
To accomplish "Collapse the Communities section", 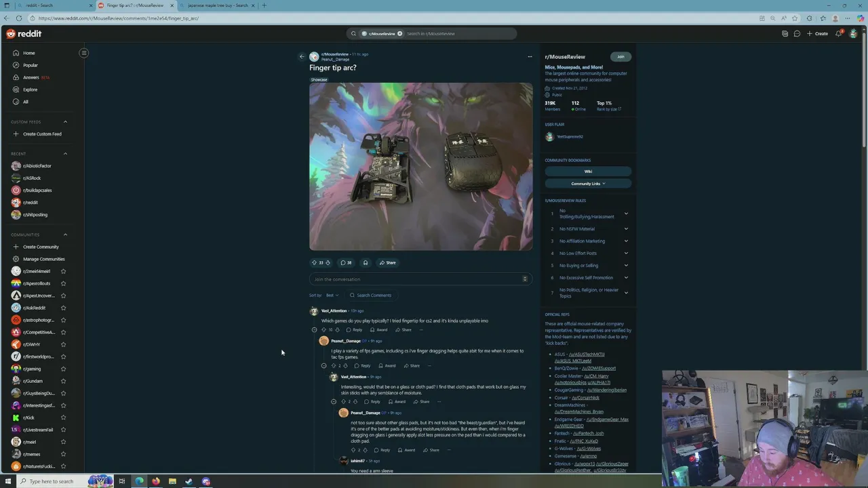I will tap(65, 235).
